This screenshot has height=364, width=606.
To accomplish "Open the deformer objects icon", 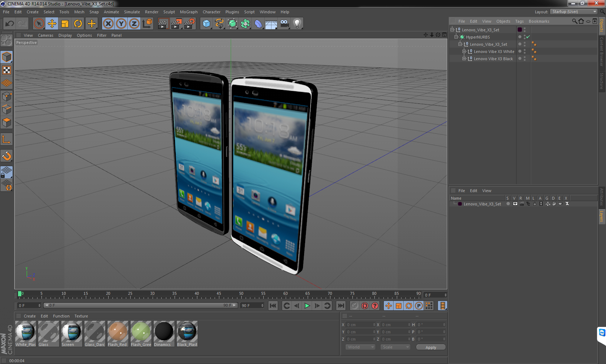I will [258, 24].
